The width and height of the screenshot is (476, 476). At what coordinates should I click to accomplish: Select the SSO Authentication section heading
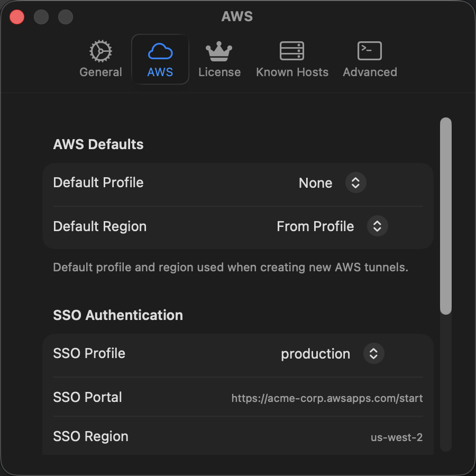tap(117, 315)
